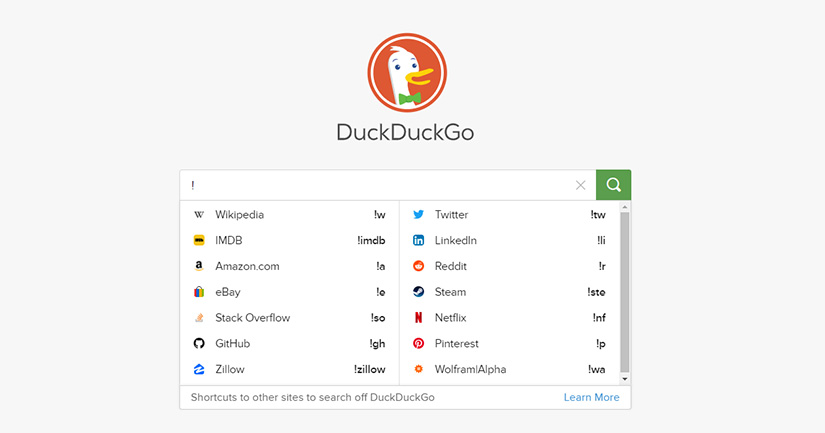This screenshot has width=825, height=433.
Task: Click the Pinterest icon
Action: (418, 344)
